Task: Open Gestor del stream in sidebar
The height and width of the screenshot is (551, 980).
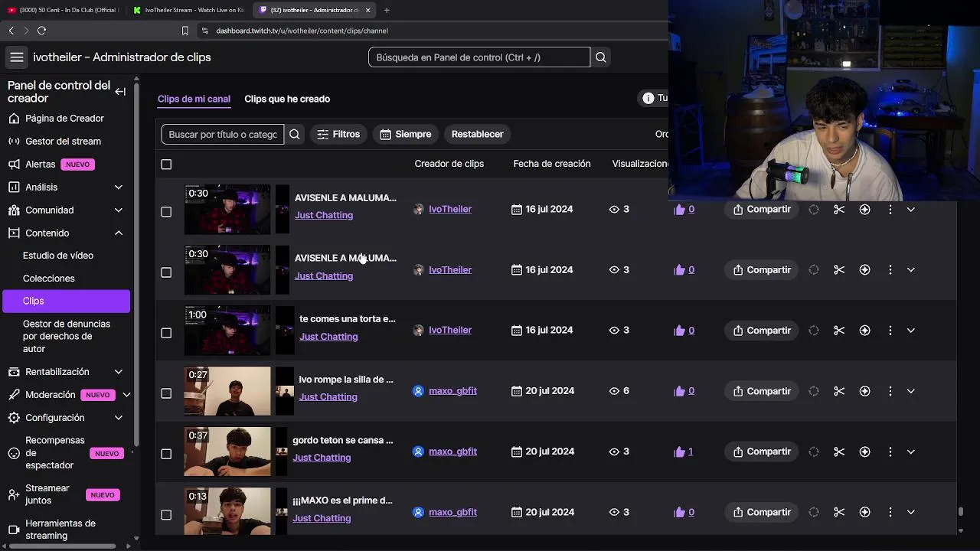Action: point(63,142)
